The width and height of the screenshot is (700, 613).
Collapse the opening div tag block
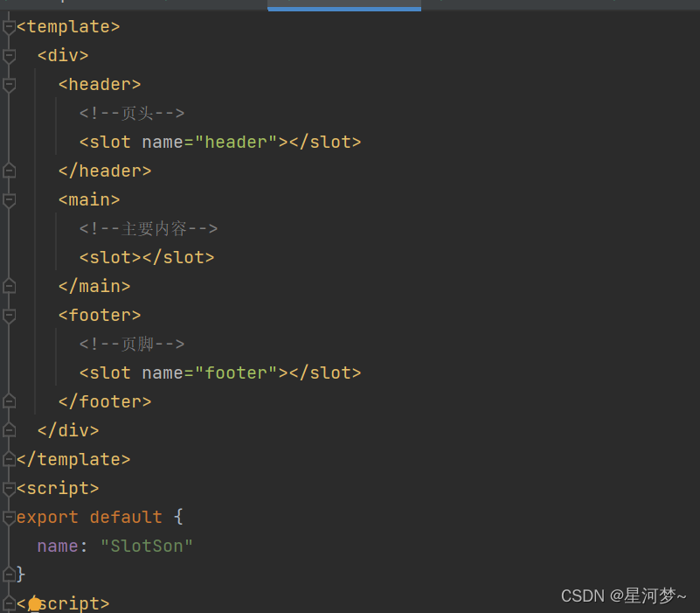tap(9, 56)
